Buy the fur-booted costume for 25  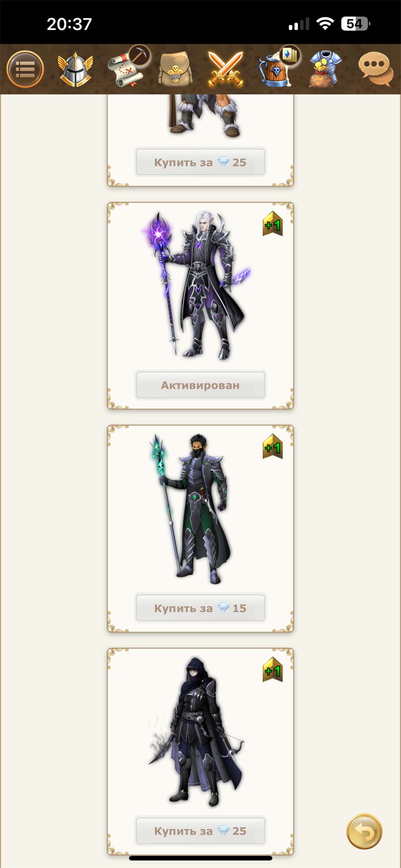click(200, 162)
